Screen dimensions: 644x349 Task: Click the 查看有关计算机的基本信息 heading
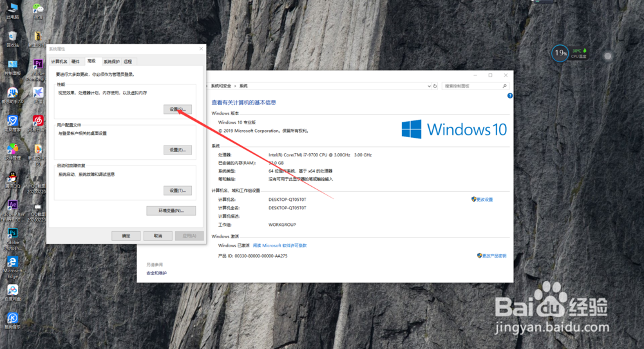(x=243, y=102)
